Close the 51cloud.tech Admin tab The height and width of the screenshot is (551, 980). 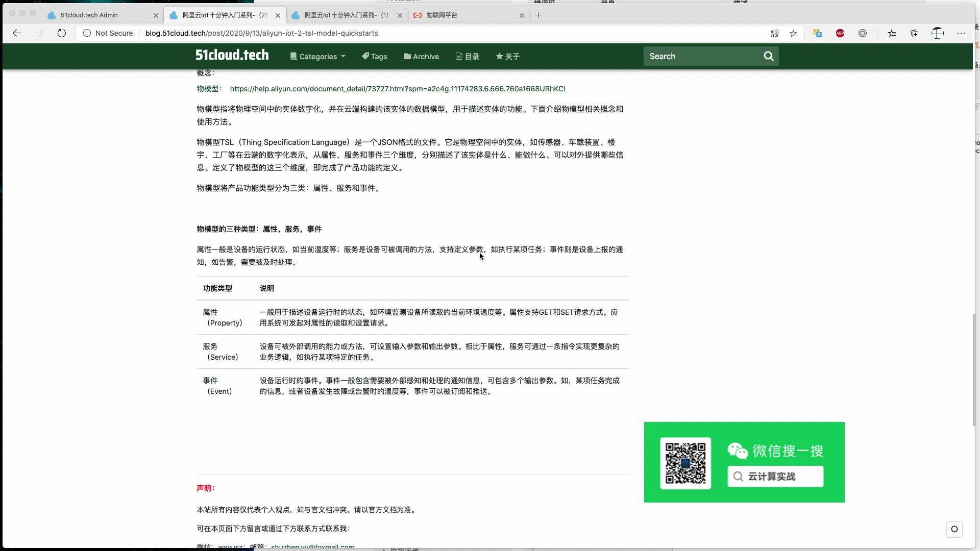click(x=156, y=15)
